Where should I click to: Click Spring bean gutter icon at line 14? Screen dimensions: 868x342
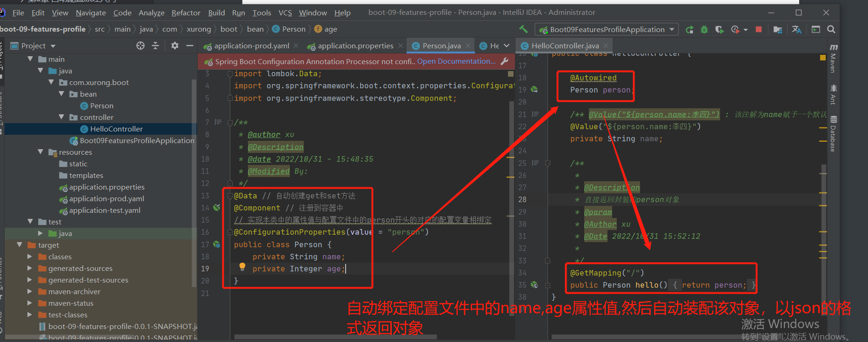(x=217, y=207)
